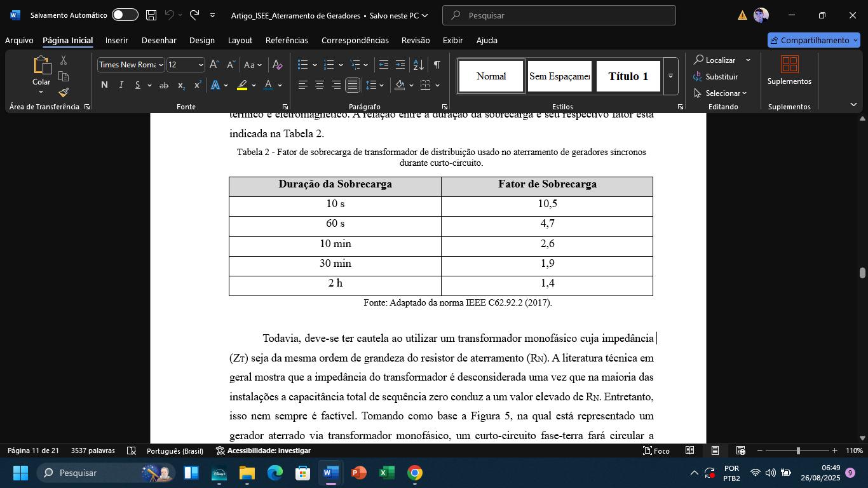
Task: Apply superscript formatting
Action: coord(198,85)
